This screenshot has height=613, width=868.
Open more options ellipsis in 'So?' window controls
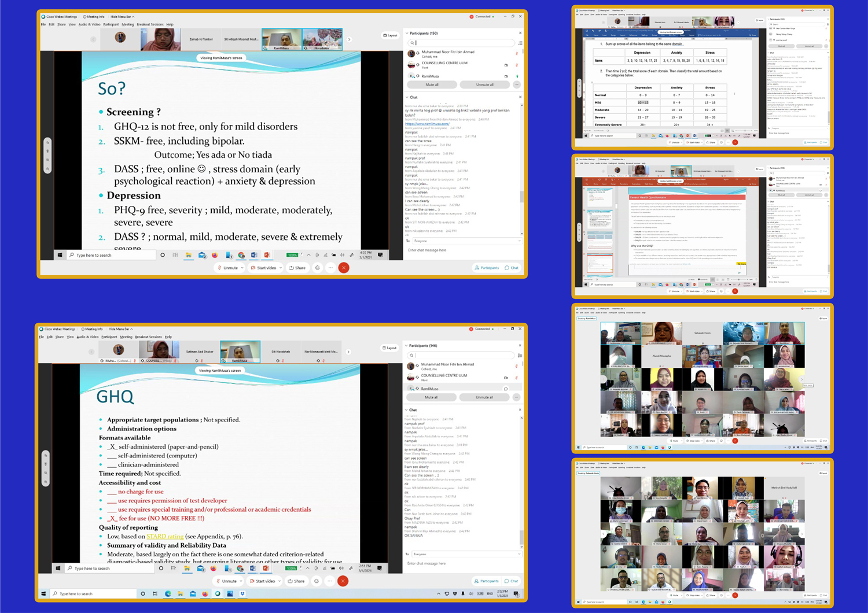330,268
